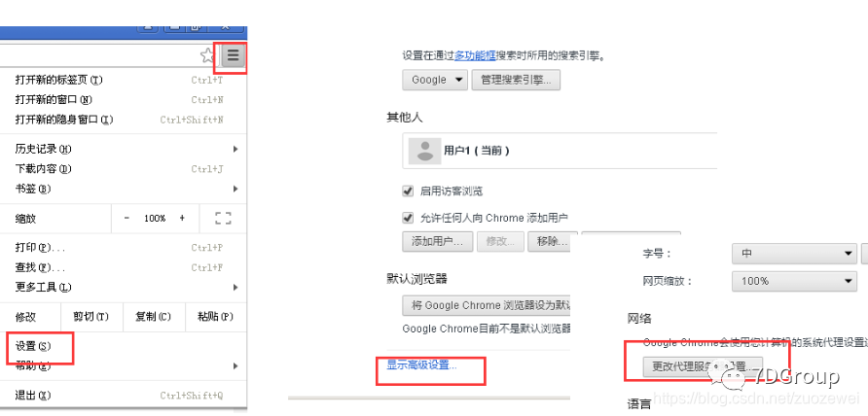Viewport: 868px width, 416px height.
Task: Click the 100% zoom value in menu
Action: click(x=155, y=218)
